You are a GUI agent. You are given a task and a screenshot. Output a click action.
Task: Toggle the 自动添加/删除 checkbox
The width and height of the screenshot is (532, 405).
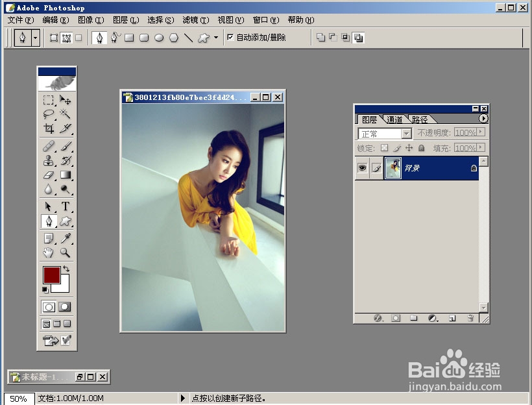[230, 38]
